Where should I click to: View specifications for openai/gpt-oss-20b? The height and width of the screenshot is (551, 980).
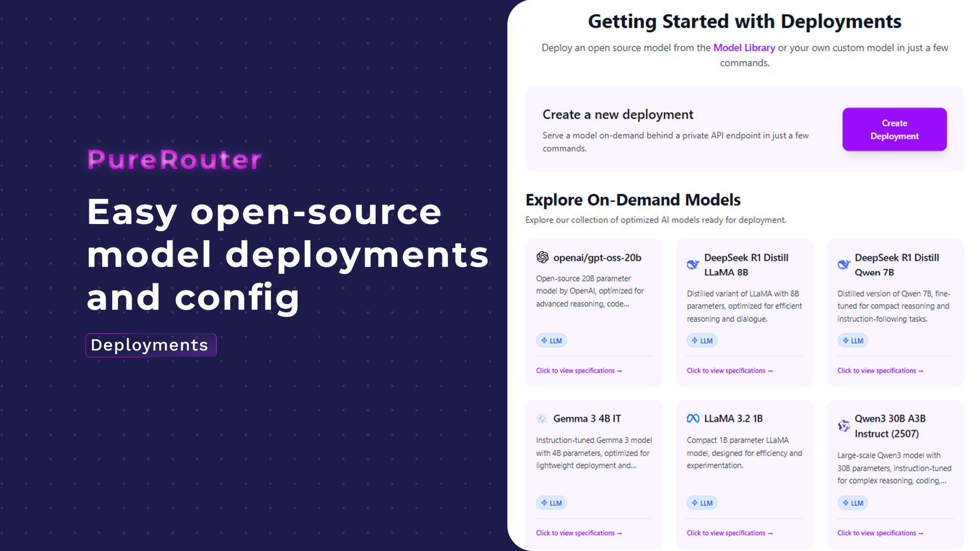(578, 371)
